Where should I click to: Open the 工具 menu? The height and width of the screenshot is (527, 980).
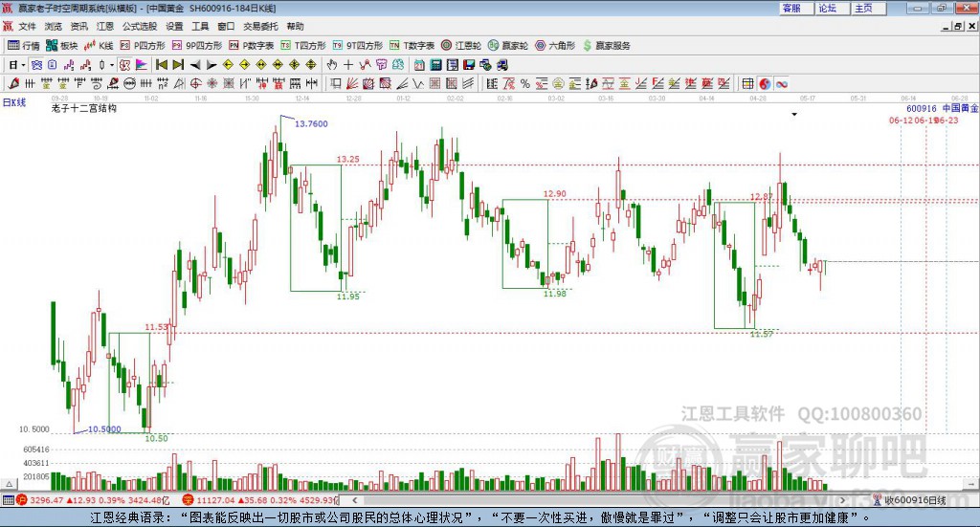[200, 26]
